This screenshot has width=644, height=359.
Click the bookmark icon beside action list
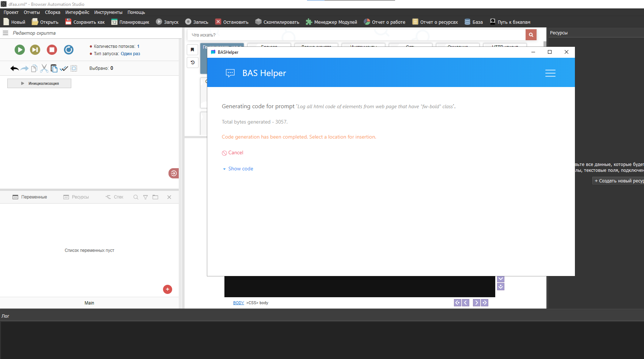(193, 50)
